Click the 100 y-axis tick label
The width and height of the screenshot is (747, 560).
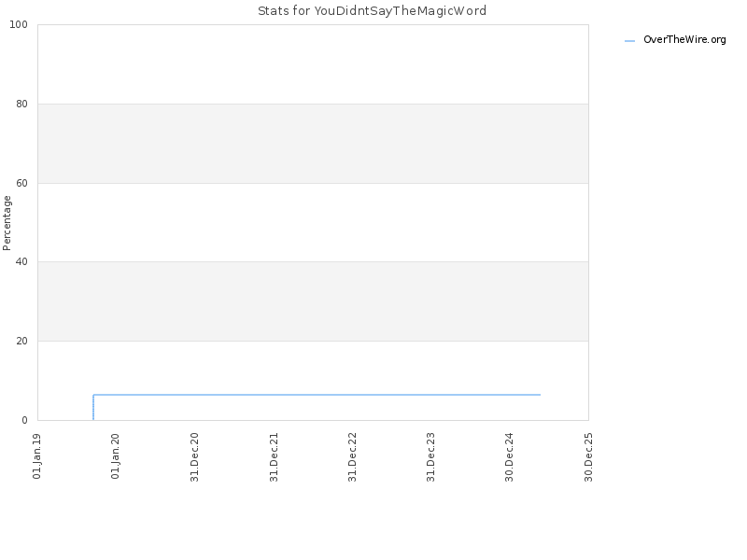click(19, 25)
